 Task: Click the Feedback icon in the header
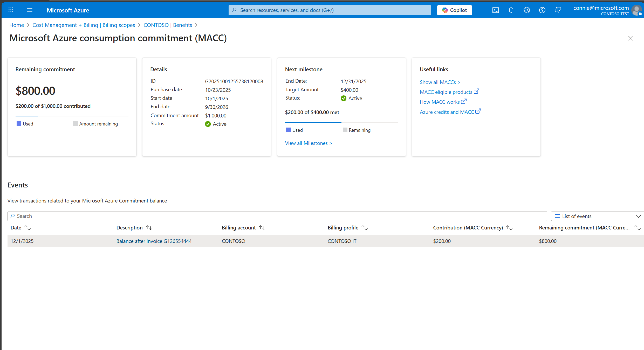(x=558, y=10)
